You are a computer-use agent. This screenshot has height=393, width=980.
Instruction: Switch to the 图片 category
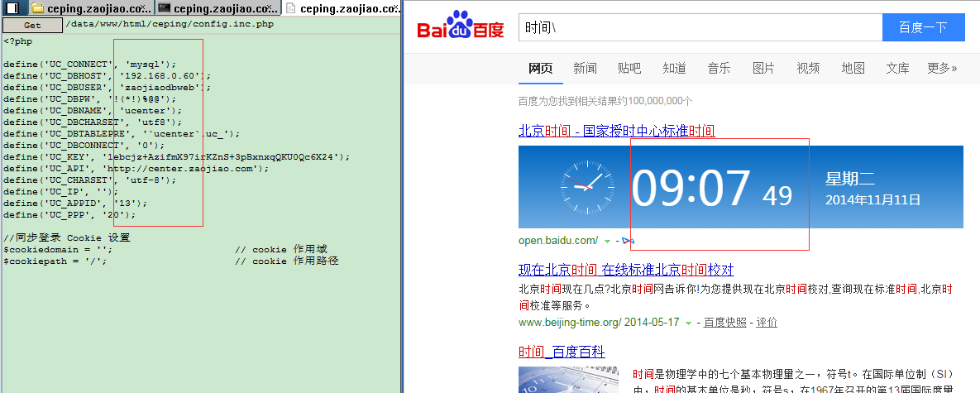tap(764, 68)
